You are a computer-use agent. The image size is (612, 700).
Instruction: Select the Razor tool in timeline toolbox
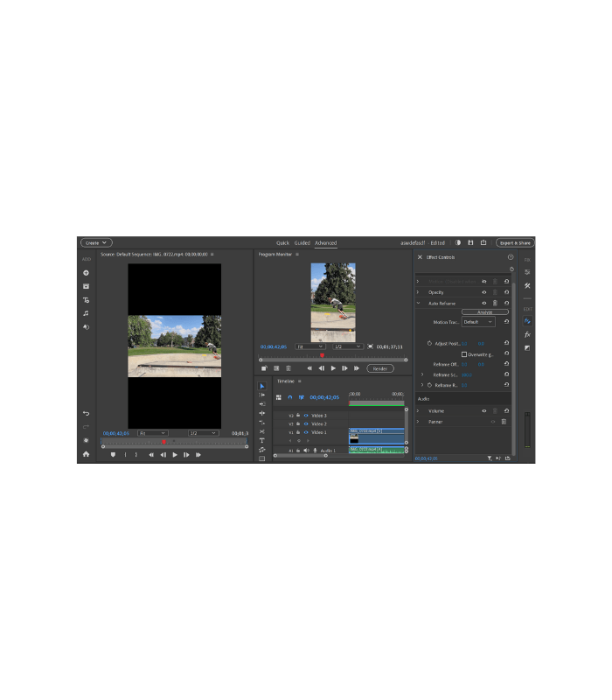click(x=261, y=430)
